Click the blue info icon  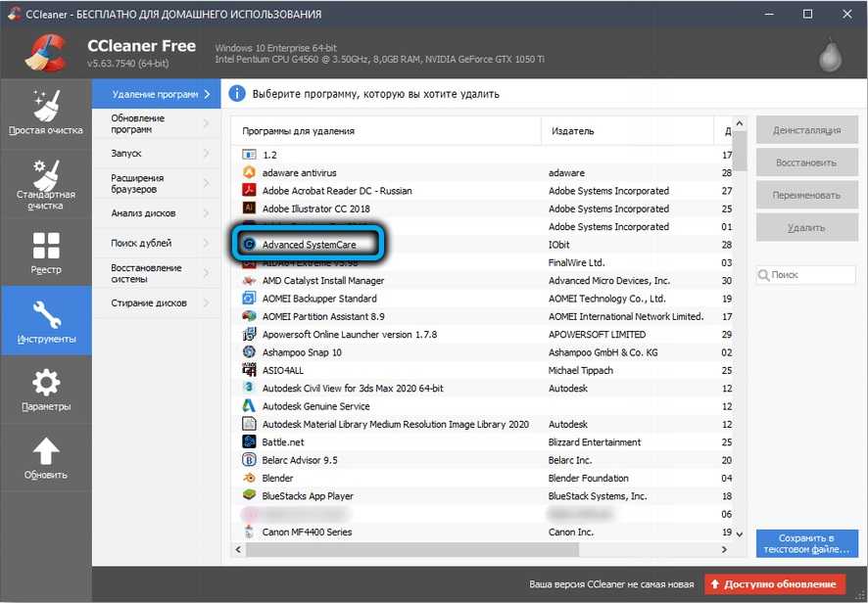pos(237,94)
